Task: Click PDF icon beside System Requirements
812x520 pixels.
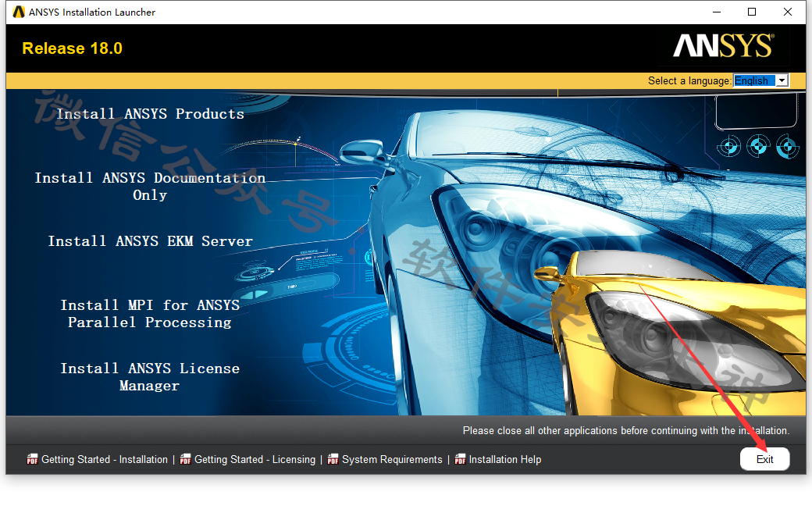Action: tap(333, 459)
